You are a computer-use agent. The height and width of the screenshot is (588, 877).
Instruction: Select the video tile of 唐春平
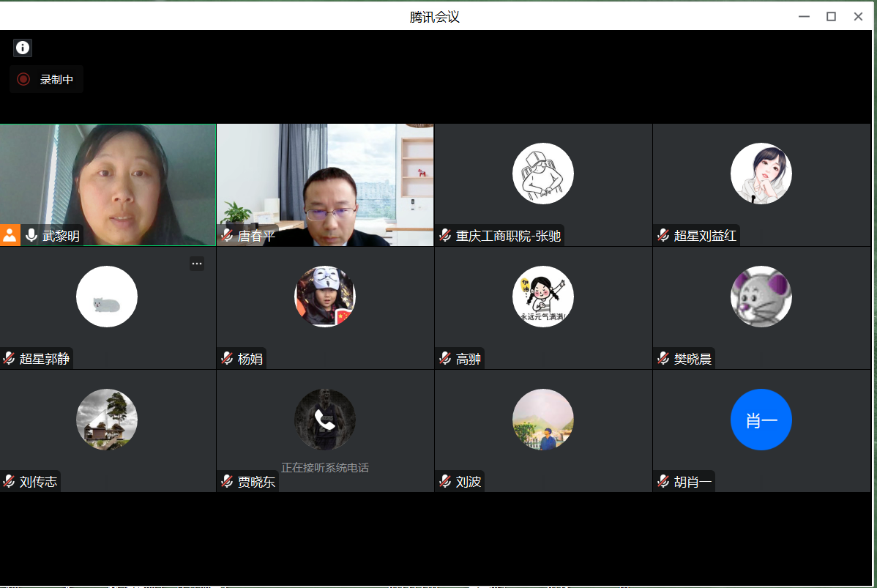325,185
